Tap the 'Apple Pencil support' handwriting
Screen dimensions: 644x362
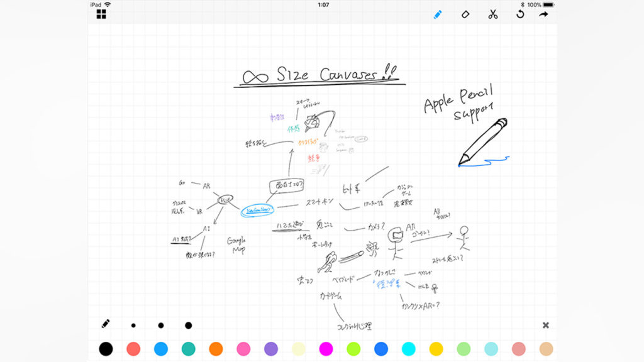(458, 102)
